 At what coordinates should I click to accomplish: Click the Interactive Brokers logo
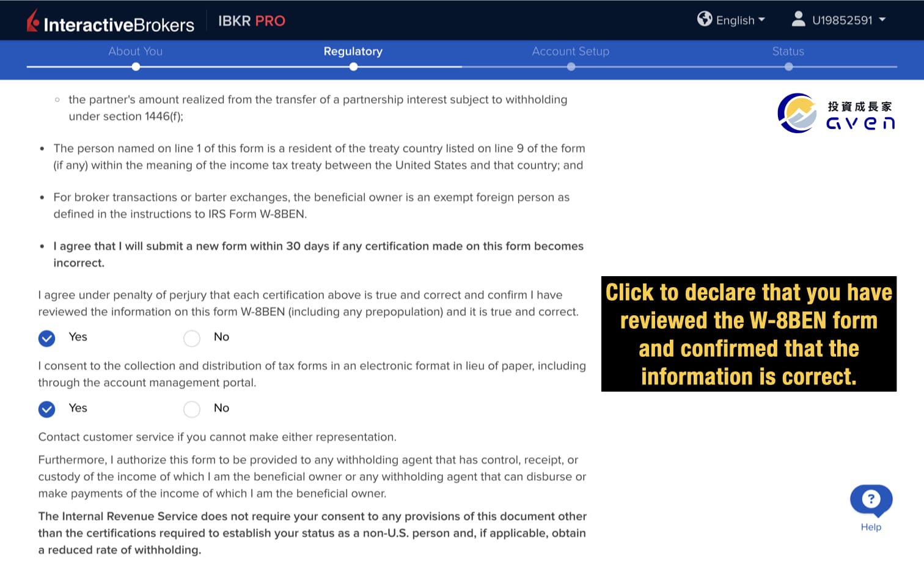point(111,20)
